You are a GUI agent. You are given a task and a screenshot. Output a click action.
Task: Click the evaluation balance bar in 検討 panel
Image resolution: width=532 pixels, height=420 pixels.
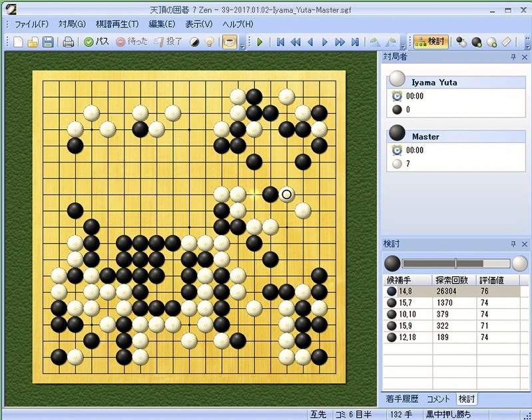[456, 263]
